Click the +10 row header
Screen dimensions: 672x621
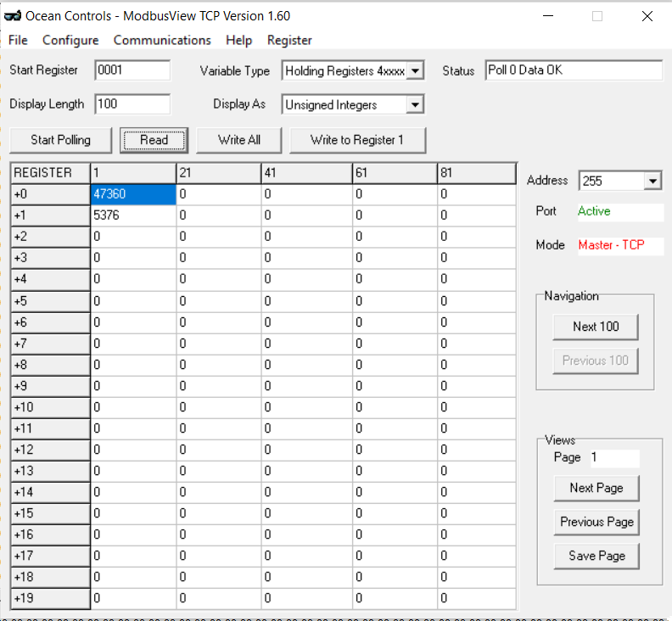click(x=51, y=407)
